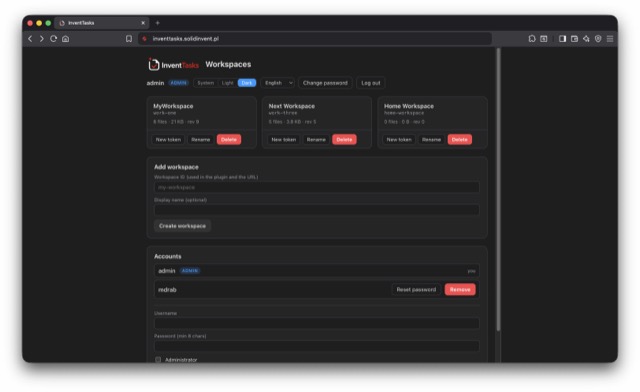Image resolution: width=640 pixels, height=392 pixels.
Task: Bookmark this page with the bookmark icon
Action: pos(129,39)
